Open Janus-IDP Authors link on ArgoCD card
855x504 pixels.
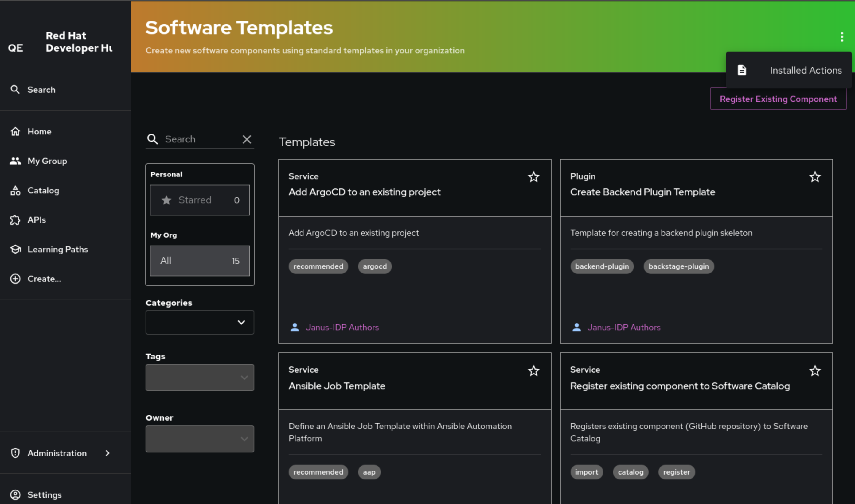pyautogui.click(x=342, y=328)
